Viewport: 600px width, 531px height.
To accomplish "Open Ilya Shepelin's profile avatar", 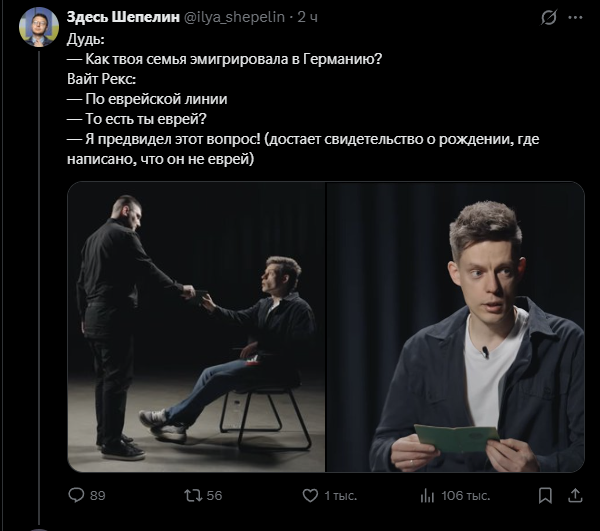I will (x=39, y=27).
